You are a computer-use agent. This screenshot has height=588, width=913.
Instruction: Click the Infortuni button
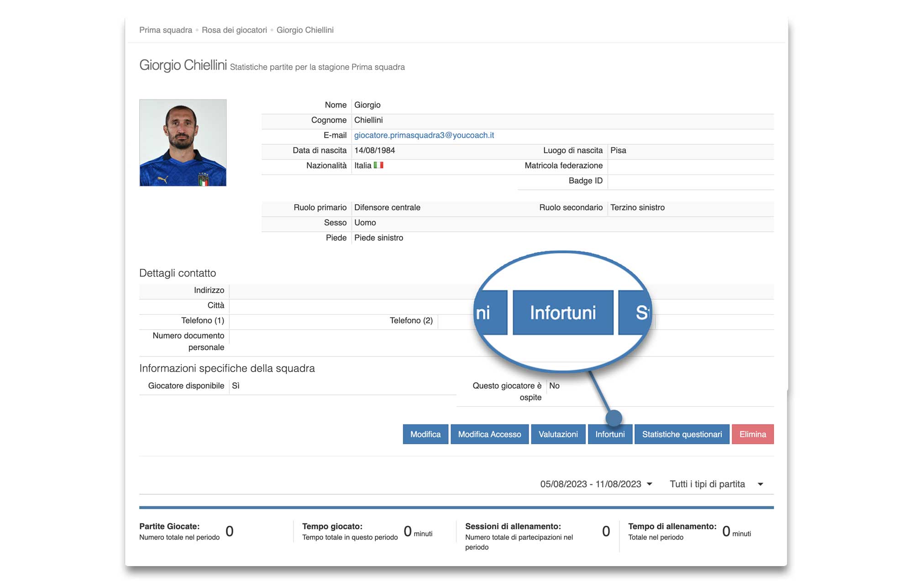pos(610,434)
